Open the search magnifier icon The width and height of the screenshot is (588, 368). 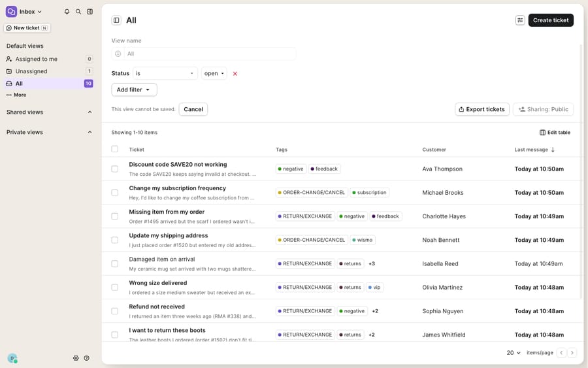[x=78, y=12]
